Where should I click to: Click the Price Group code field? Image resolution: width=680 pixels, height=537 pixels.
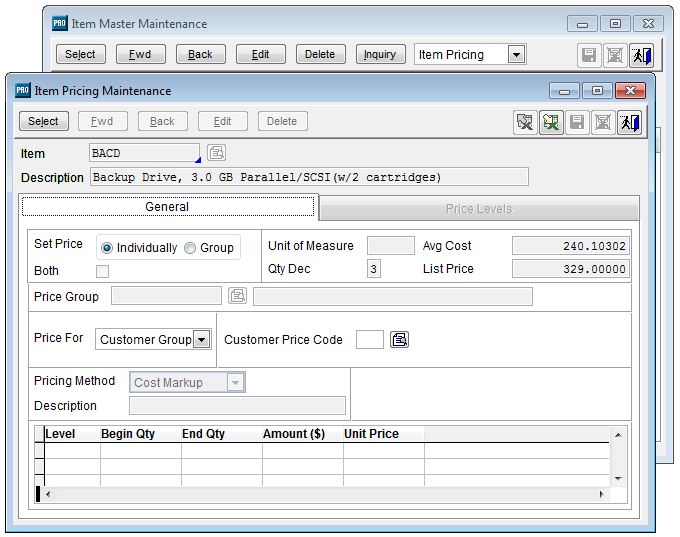point(166,296)
